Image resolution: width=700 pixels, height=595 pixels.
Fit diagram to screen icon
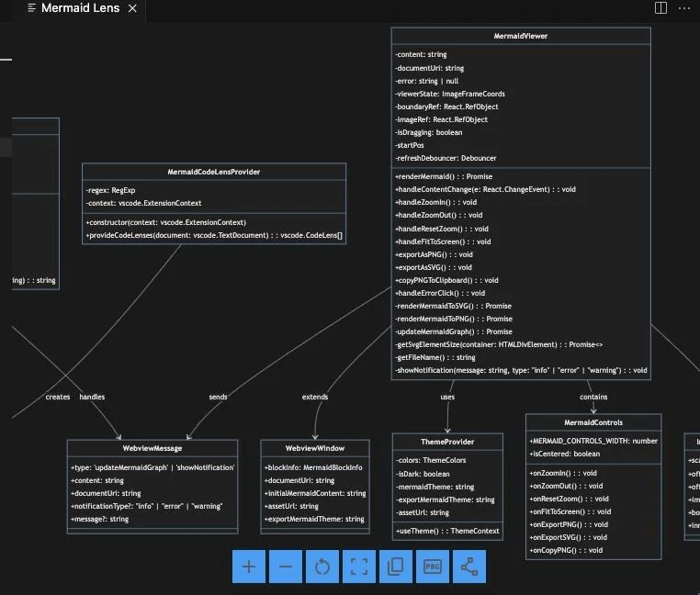359,567
